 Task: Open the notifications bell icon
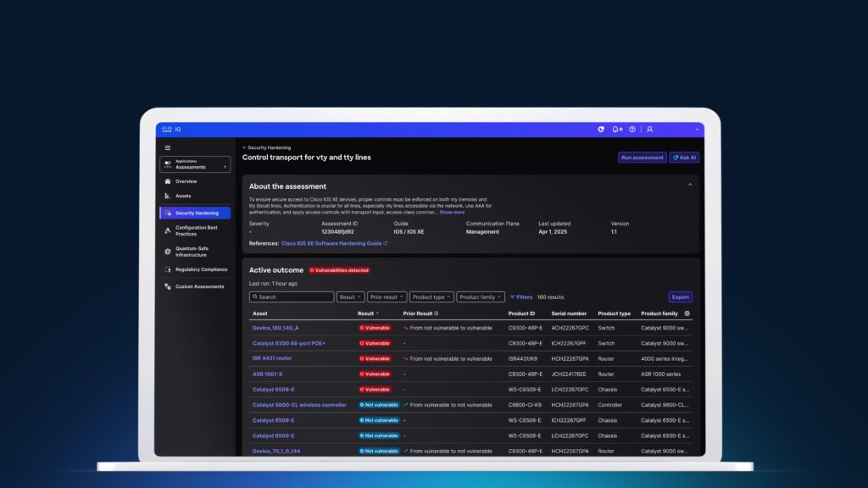[x=615, y=129]
